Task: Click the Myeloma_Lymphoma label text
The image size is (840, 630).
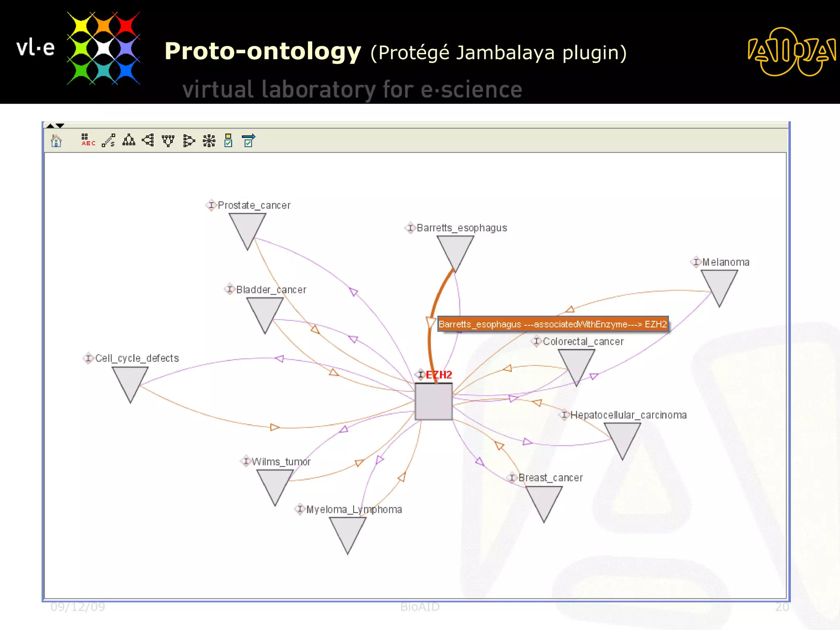Action: pyautogui.click(x=354, y=509)
